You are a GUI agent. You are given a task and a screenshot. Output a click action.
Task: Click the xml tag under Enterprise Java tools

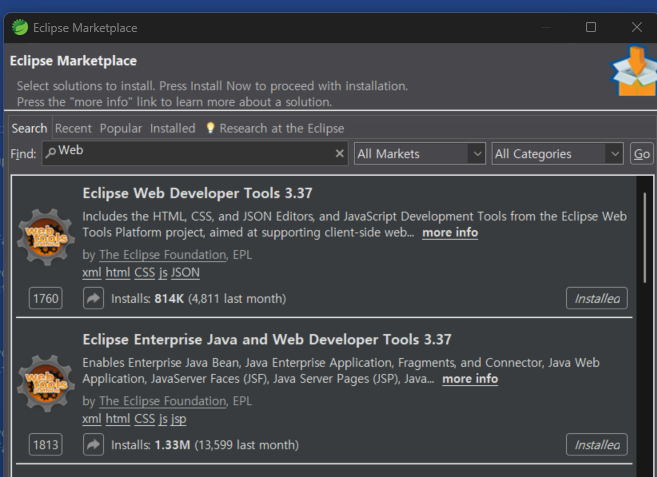coord(92,419)
